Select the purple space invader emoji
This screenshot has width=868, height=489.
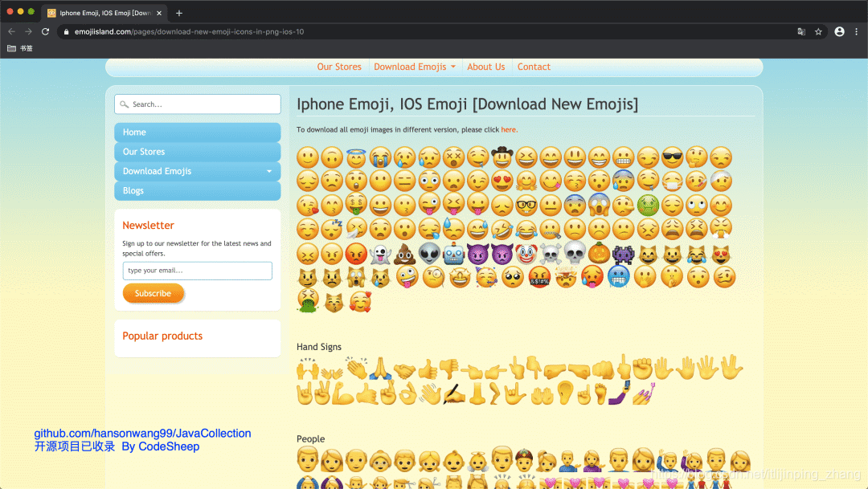coord(624,254)
